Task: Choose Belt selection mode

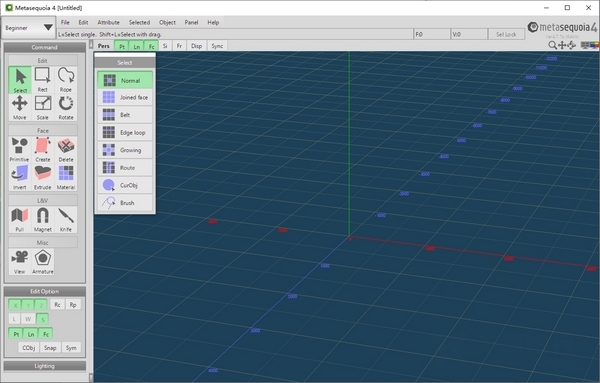Action: coord(125,115)
